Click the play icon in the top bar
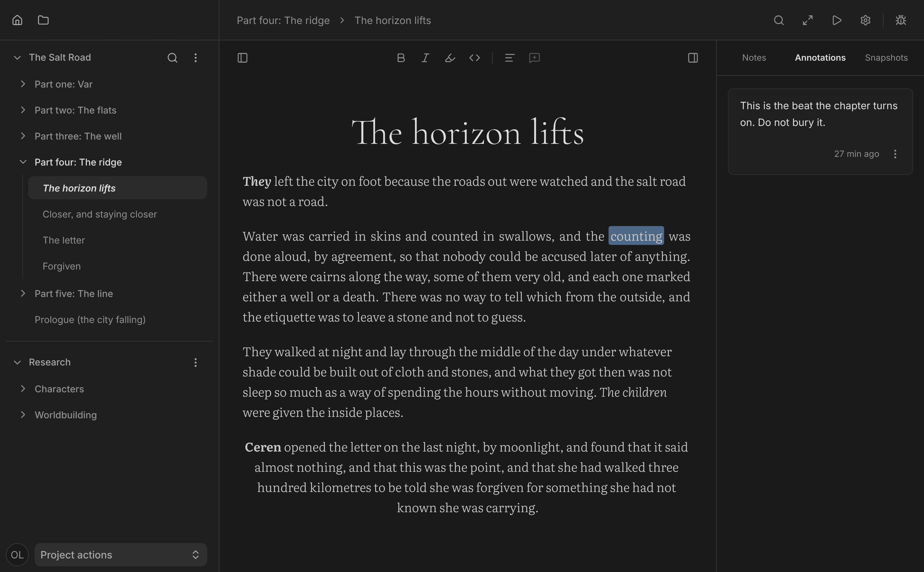Screen dimensions: 924x572 pos(837,20)
